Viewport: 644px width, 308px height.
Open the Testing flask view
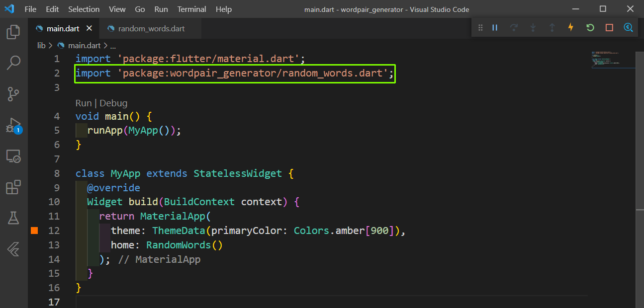pyautogui.click(x=13, y=218)
